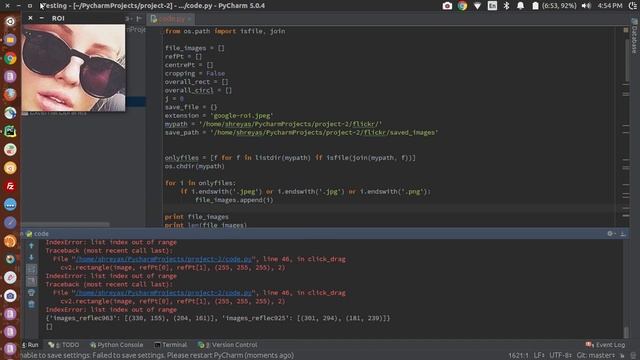This screenshot has height=360, width=640.
Task: Launch Firefox from the dock
Action: pos(10,95)
